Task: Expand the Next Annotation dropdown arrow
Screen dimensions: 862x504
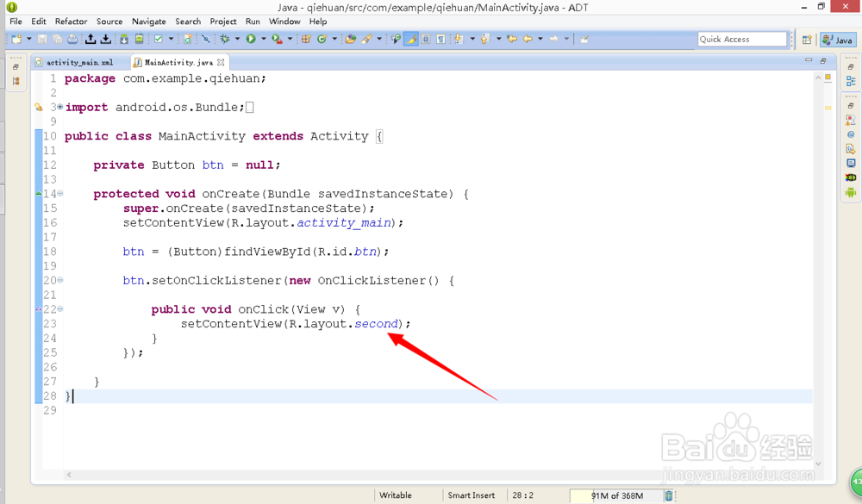Action: coord(472,39)
